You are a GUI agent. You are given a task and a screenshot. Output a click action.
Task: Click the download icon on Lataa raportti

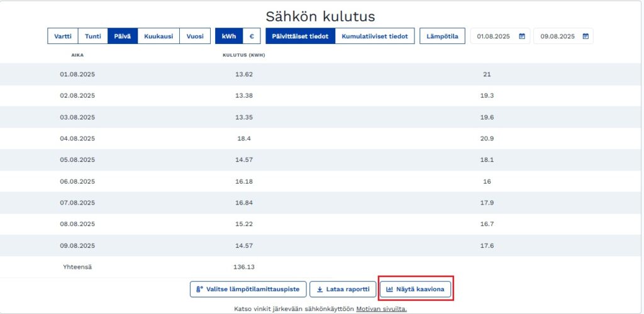tap(319, 289)
